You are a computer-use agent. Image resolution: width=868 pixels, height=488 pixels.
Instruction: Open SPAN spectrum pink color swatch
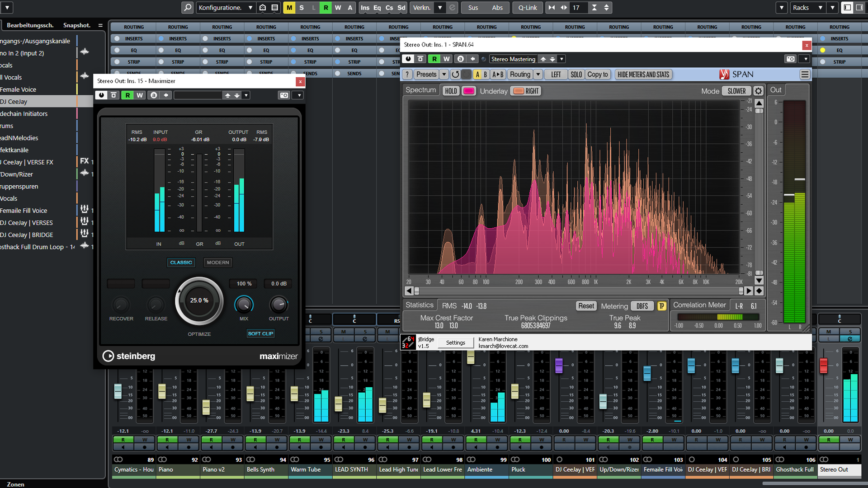469,91
